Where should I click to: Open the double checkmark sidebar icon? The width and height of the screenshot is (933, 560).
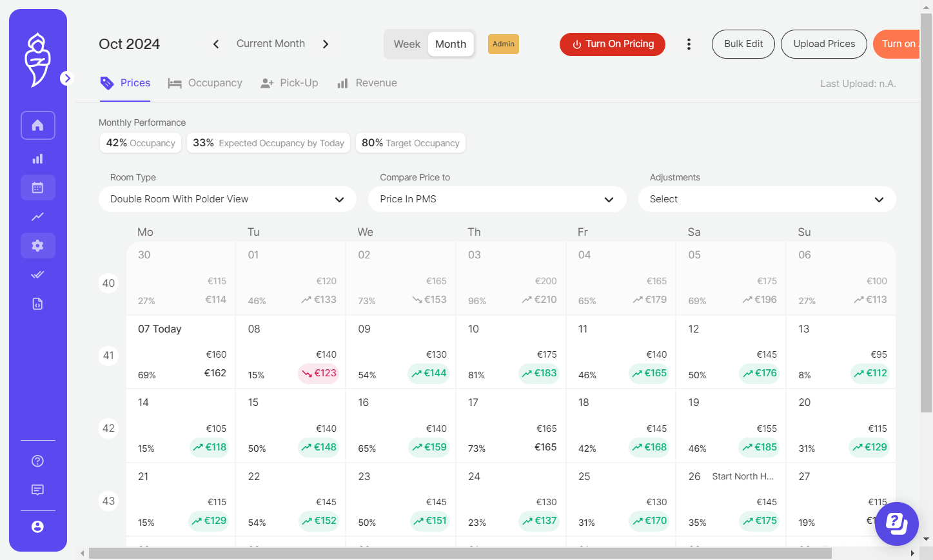click(37, 275)
